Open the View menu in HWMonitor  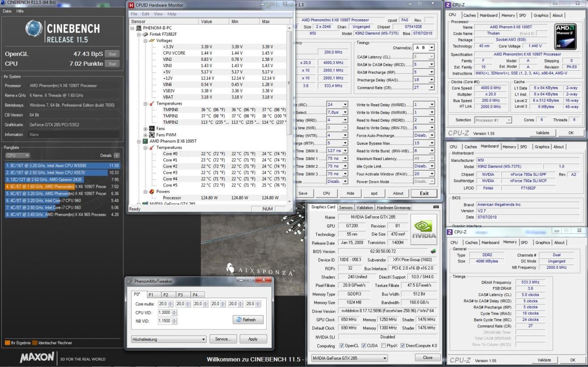pyautogui.click(x=158, y=14)
